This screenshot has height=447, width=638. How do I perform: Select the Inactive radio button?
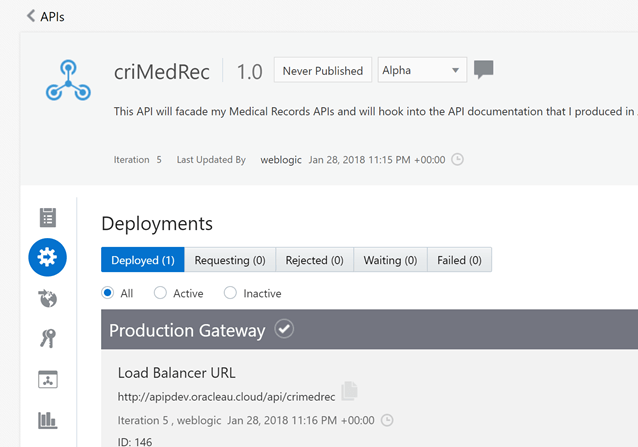click(x=230, y=293)
